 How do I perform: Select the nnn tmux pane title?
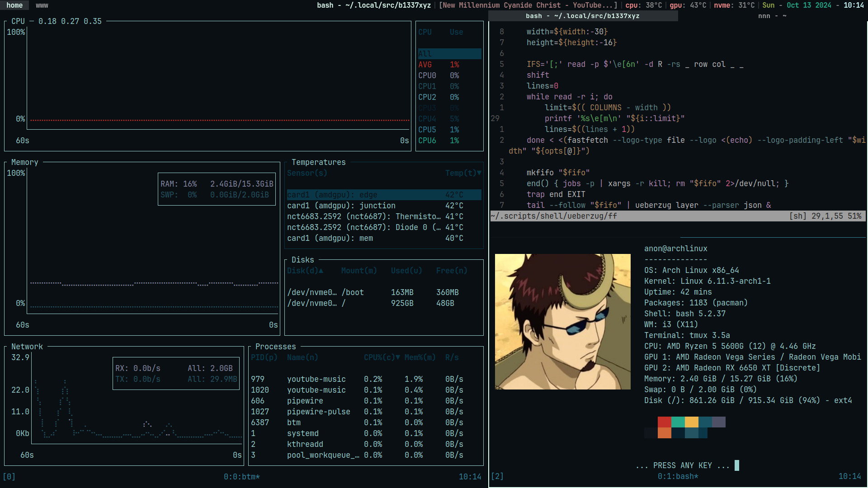pyautogui.click(x=772, y=16)
